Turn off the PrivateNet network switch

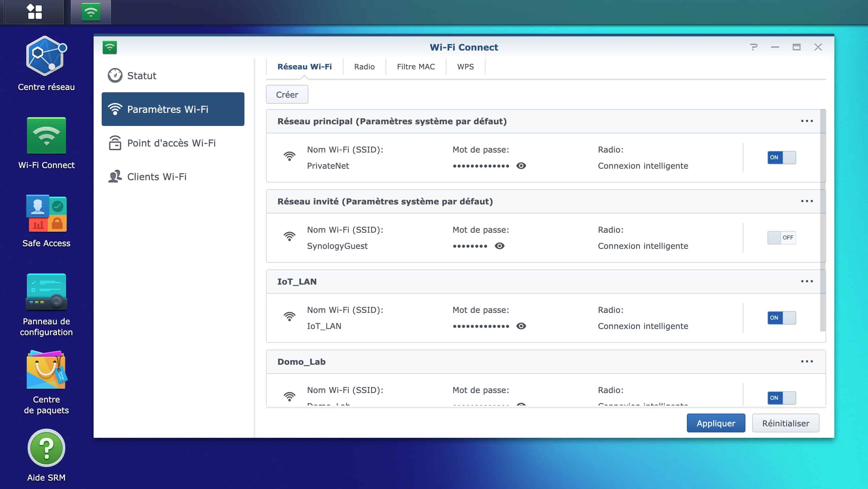pyautogui.click(x=782, y=157)
